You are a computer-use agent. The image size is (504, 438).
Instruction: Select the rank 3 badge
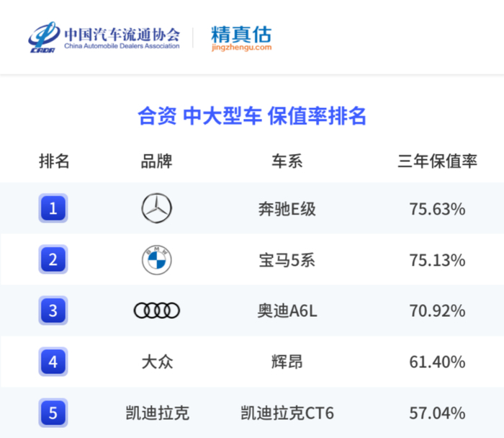coord(53,311)
